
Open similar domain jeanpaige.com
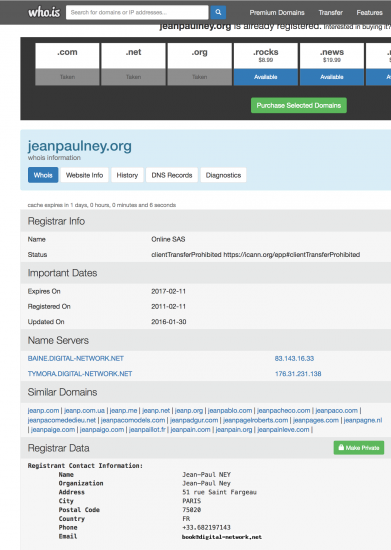[x=53, y=429]
